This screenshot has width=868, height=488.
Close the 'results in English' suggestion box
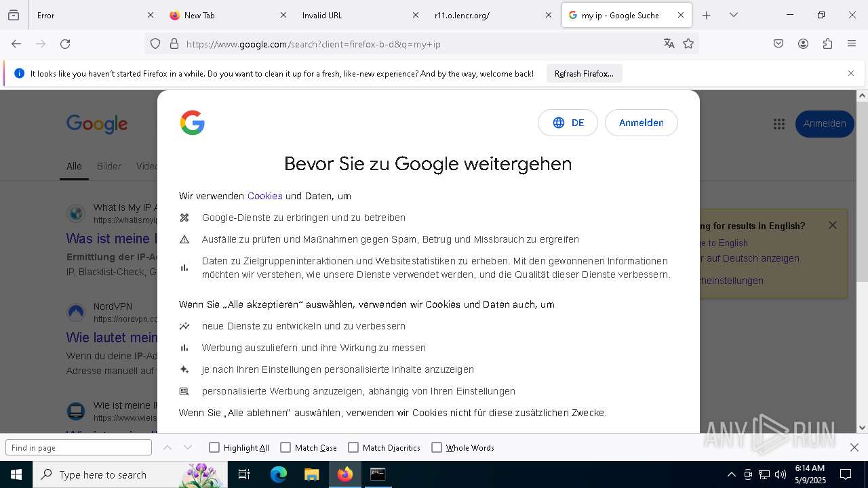pyautogui.click(x=833, y=225)
